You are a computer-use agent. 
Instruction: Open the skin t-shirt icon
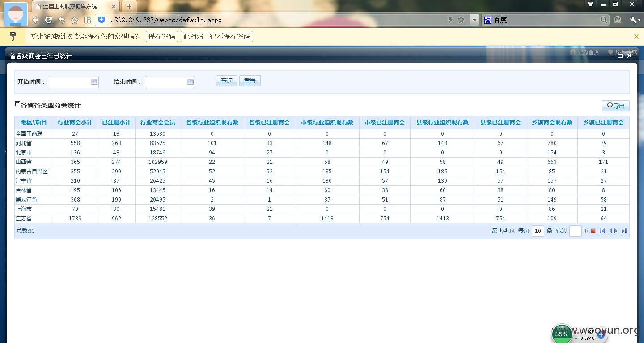pos(590,4)
